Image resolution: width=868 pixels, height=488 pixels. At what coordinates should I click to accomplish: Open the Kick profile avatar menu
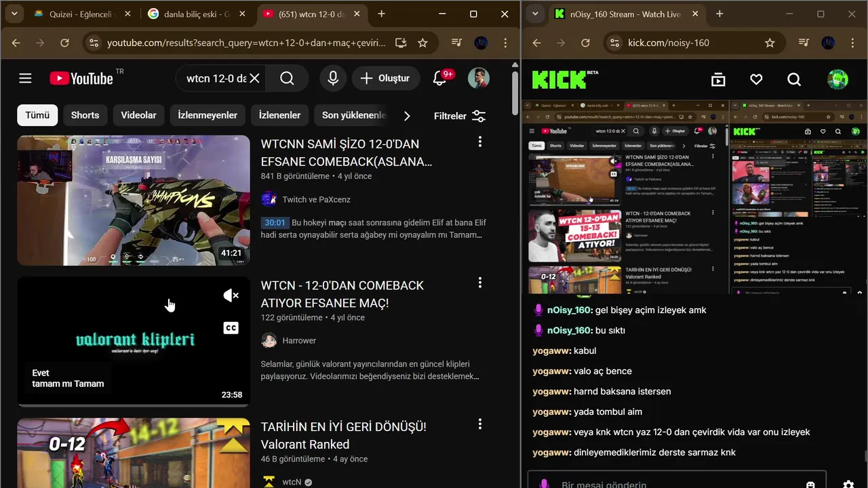[x=838, y=79]
